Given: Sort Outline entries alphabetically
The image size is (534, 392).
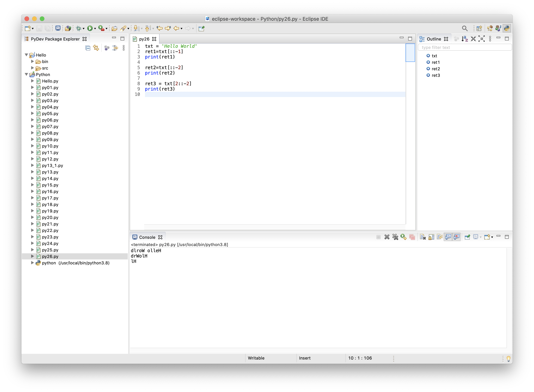Looking at the screenshot, I should pyautogui.click(x=465, y=39).
